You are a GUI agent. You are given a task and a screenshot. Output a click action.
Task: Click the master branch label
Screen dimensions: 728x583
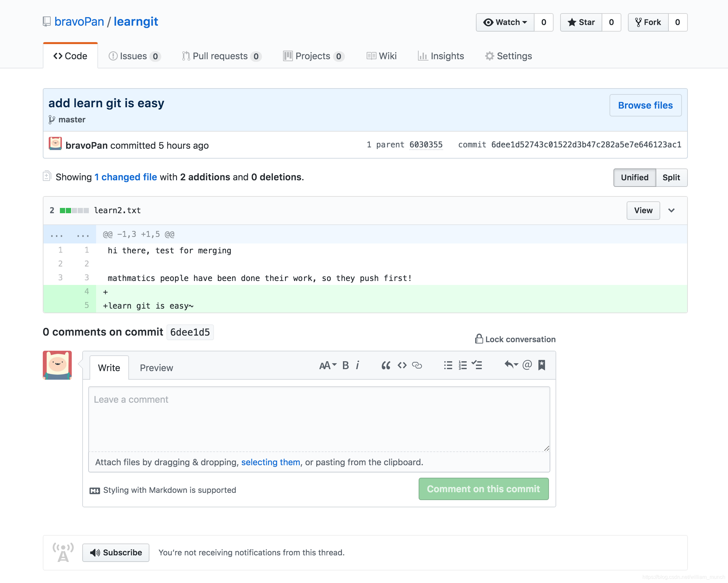click(x=72, y=120)
